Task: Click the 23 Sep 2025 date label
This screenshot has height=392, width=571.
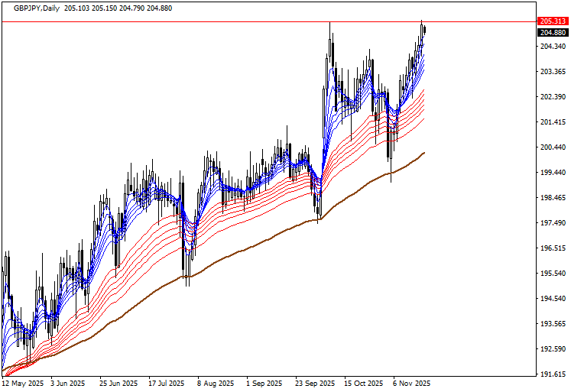Action: 315,382
